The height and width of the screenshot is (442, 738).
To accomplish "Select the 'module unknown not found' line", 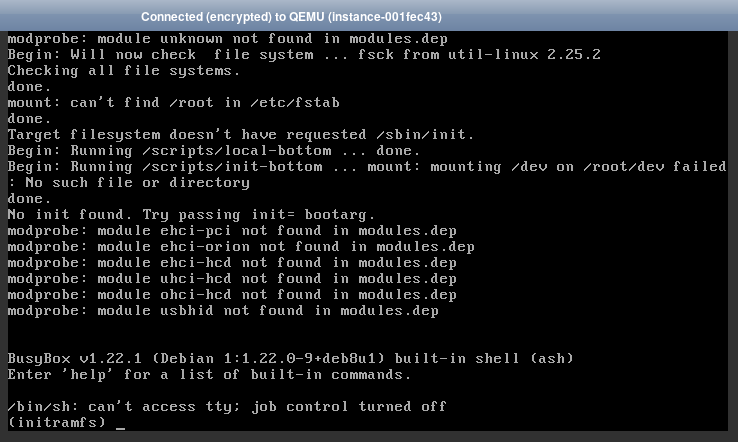I will pos(227,39).
